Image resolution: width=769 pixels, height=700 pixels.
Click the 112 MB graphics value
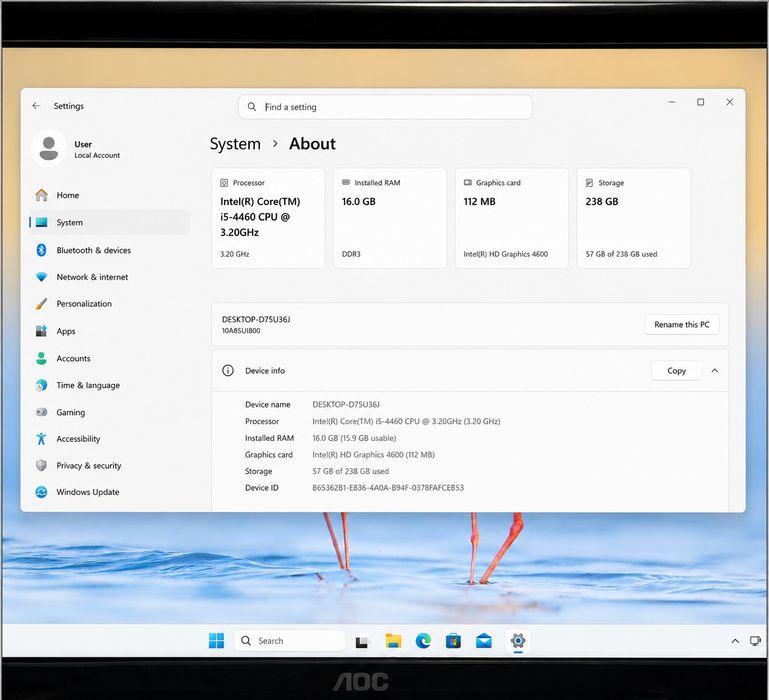479,202
